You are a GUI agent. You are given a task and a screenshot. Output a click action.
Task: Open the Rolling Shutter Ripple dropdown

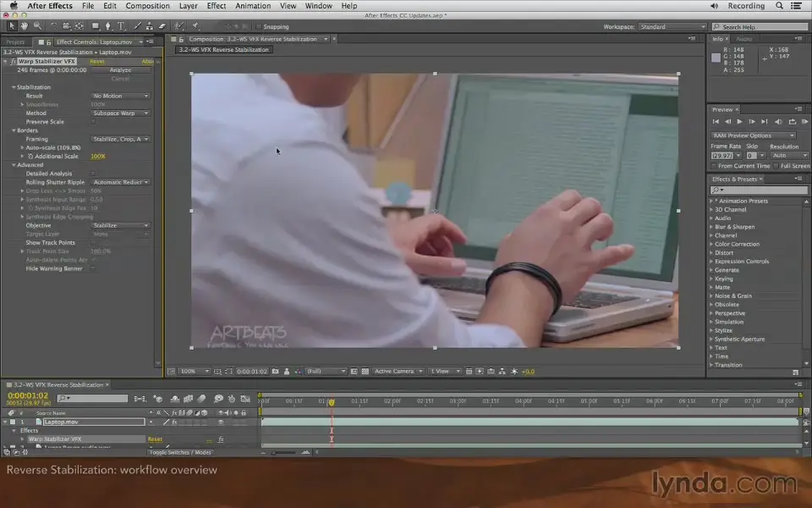tap(120, 182)
